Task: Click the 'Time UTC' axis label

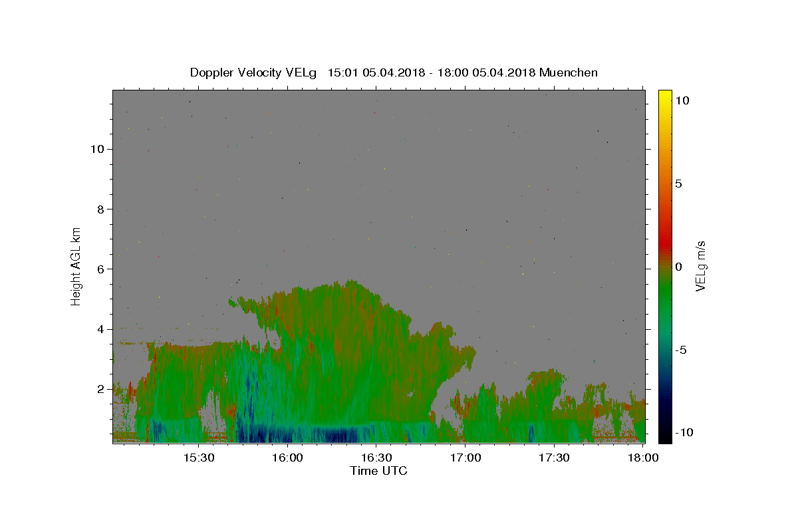Action: click(378, 471)
